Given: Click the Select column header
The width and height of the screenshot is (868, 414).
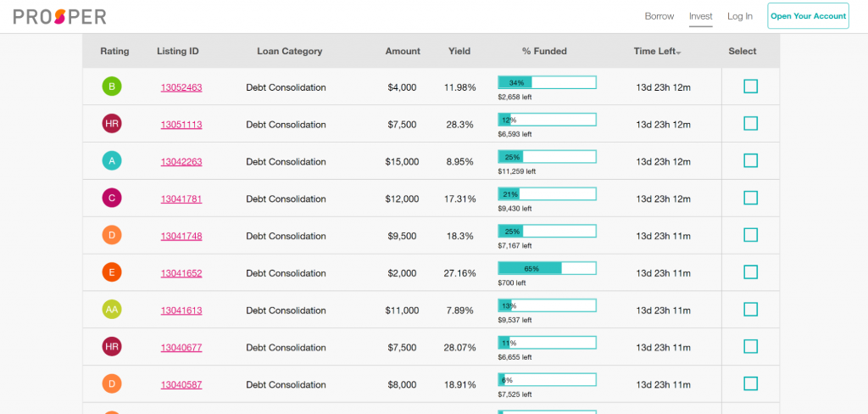Looking at the screenshot, I should click(x=743, y=51).
